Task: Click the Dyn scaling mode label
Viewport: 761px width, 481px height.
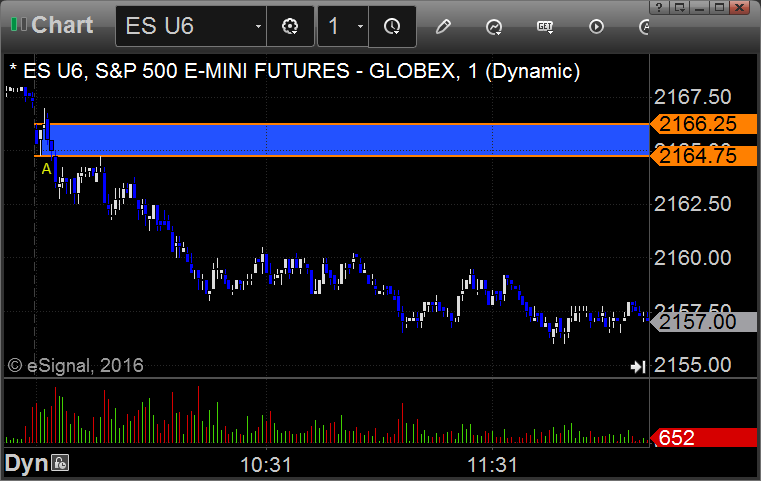Action: 27,463
